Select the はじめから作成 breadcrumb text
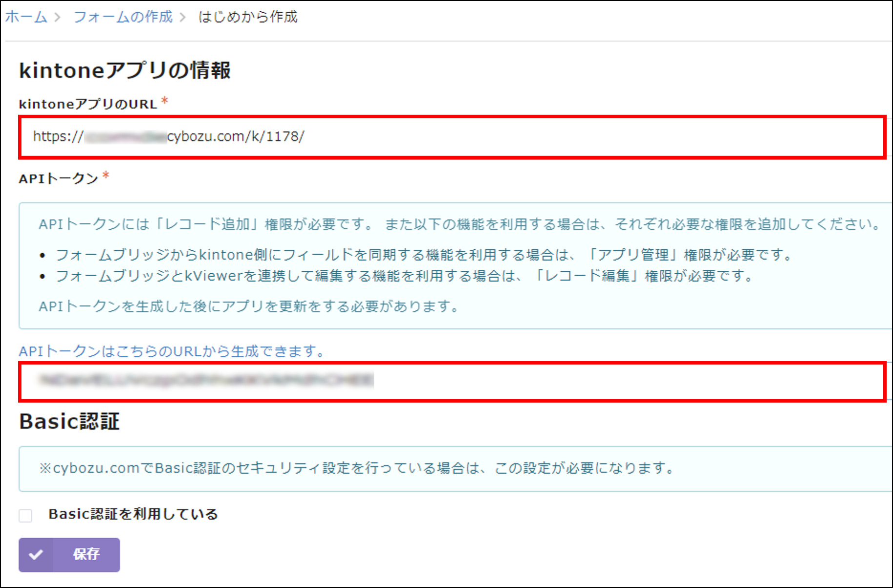 click(248, 17)
